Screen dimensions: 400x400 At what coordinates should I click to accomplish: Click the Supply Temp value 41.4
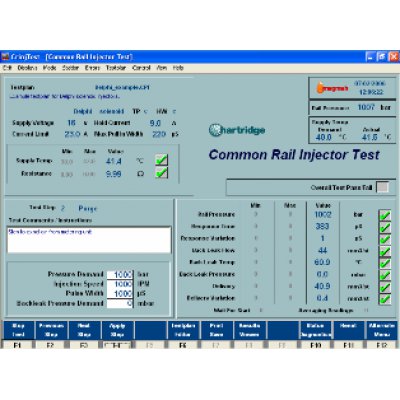pos(114,161)
